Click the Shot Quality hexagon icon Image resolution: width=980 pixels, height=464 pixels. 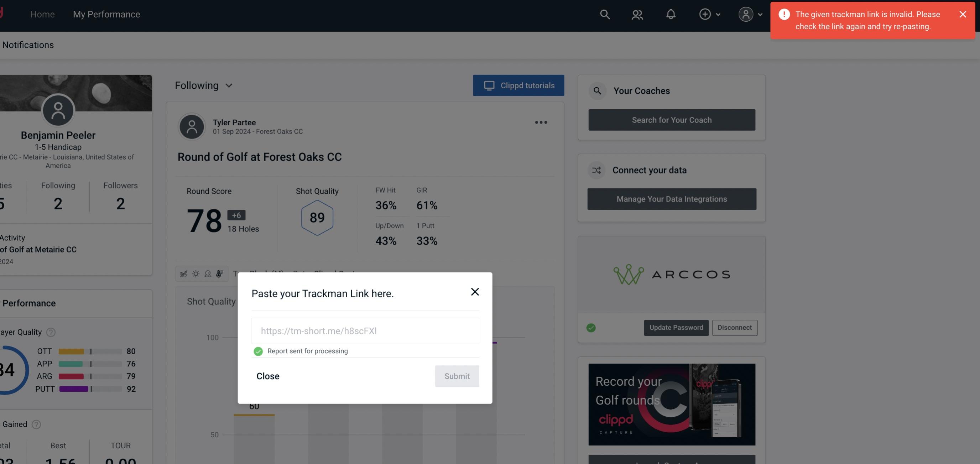click(x=317, y=217)
